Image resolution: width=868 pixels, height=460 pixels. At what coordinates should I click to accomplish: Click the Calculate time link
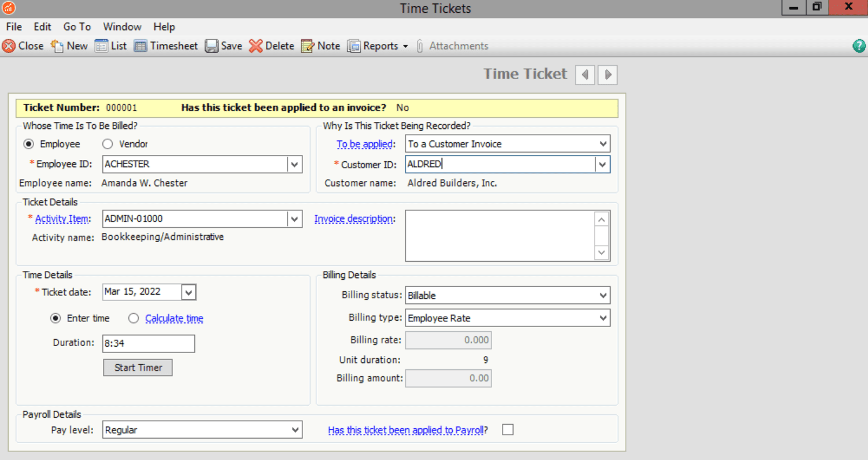(x=174, y=318)
